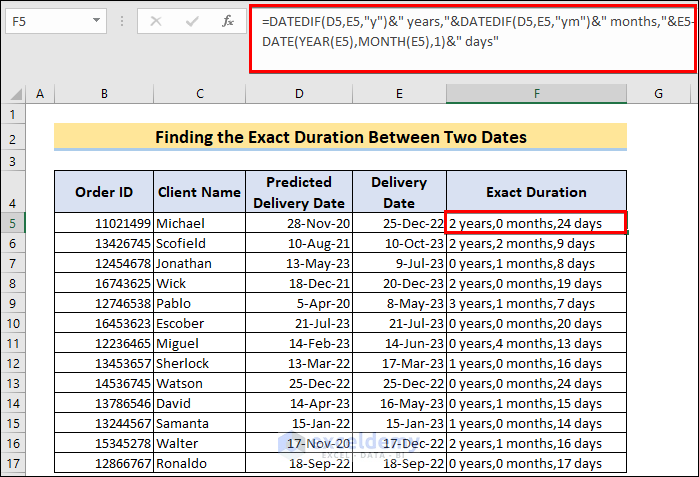Click Order ID 16743625 cell
Screen dimensions: 699x477
pos(104,283)
